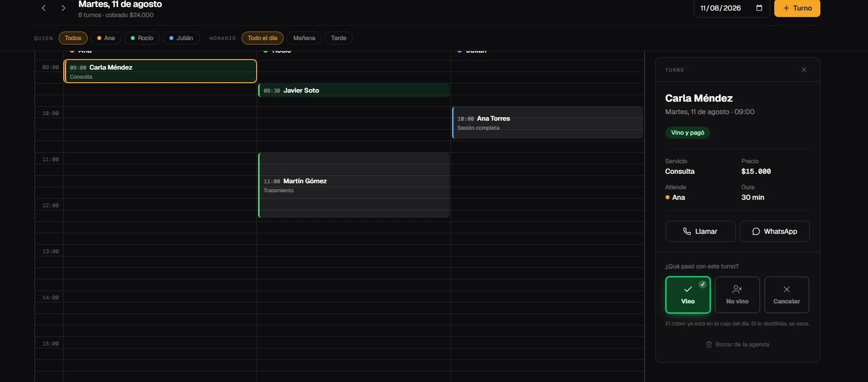Filter schedule to Rocío only
This screenshot has height=382, width=868.
click(142, 38)
